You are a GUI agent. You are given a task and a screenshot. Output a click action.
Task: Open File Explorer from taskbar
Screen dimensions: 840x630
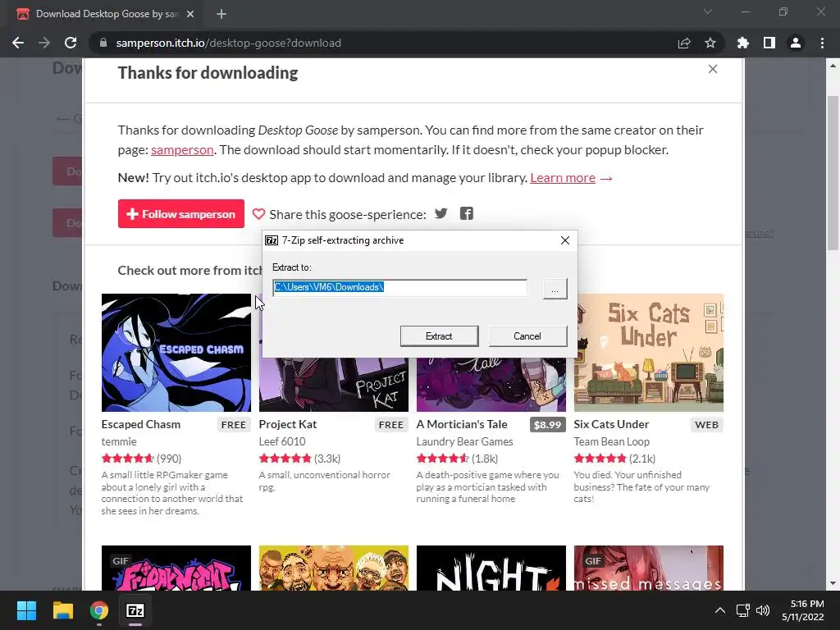pos(62,610)
